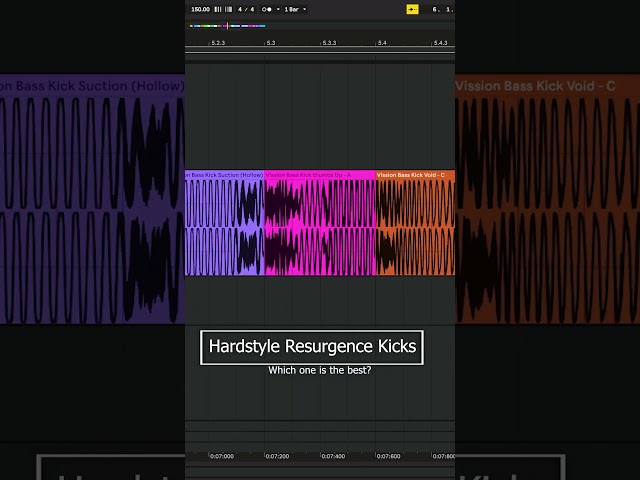Image resolution: width=640 pixels, height=480 pixels.
Task: Click 0:07:800 on the time ruler
Action: point(444,456)
